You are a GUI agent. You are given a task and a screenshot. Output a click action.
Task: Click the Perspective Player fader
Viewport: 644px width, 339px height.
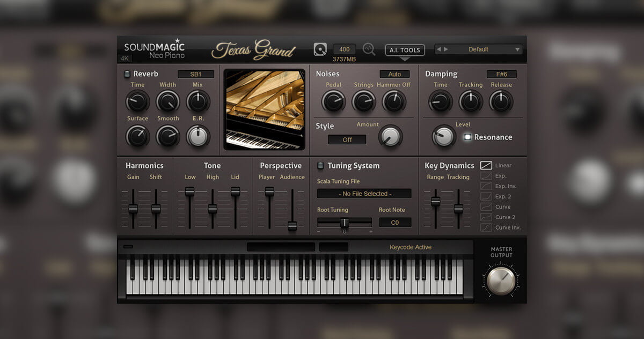point(269,191)
